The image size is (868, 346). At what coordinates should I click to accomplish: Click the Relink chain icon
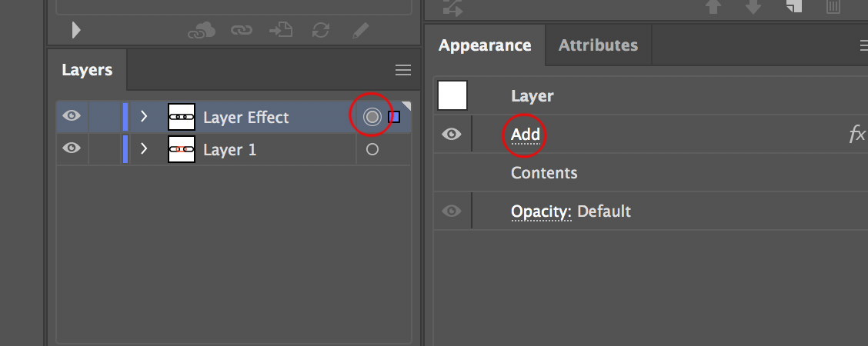pos(242,30)
